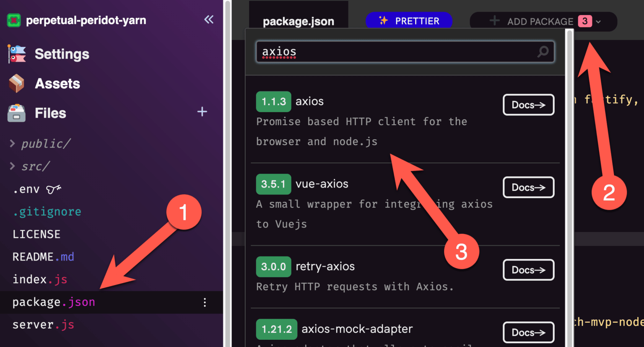The image size is (644, 347).
Task: Expand the public/ folder
Action: [12, 144]
